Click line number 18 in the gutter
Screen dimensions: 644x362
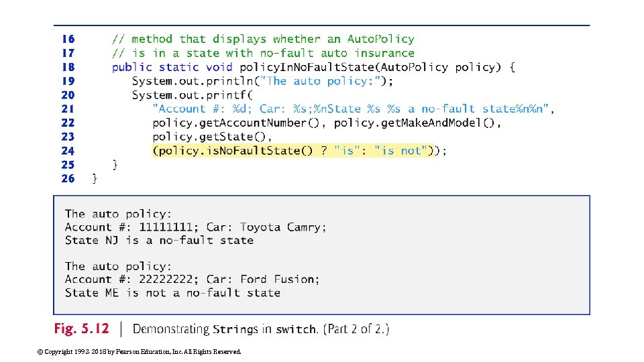point(68,67)
